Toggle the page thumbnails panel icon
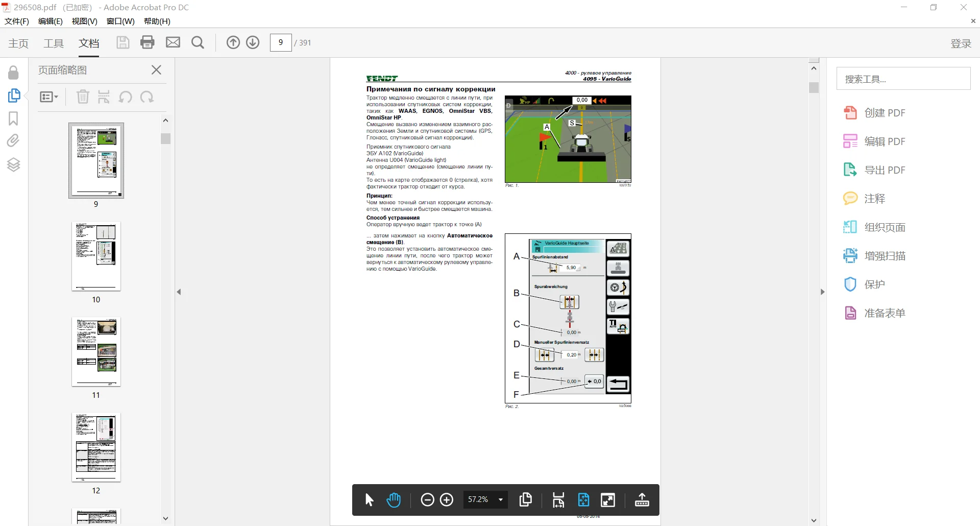Viewport: 980px width, 526px height. (14, 95)
